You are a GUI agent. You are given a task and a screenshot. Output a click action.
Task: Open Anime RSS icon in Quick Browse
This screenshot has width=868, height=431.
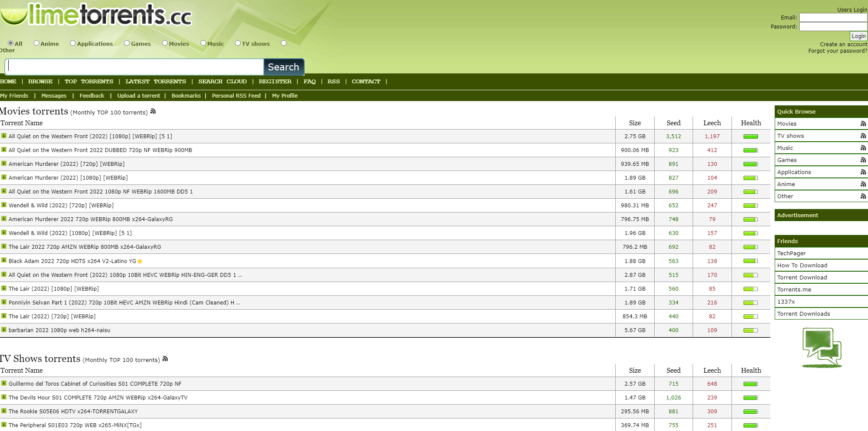click(x=863, y=184)
